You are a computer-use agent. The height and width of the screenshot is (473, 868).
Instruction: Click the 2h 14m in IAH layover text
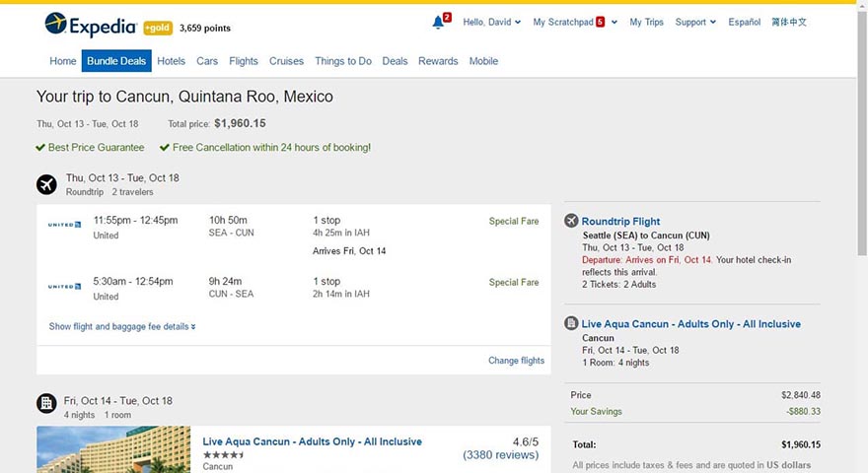[x=341, y=294]
